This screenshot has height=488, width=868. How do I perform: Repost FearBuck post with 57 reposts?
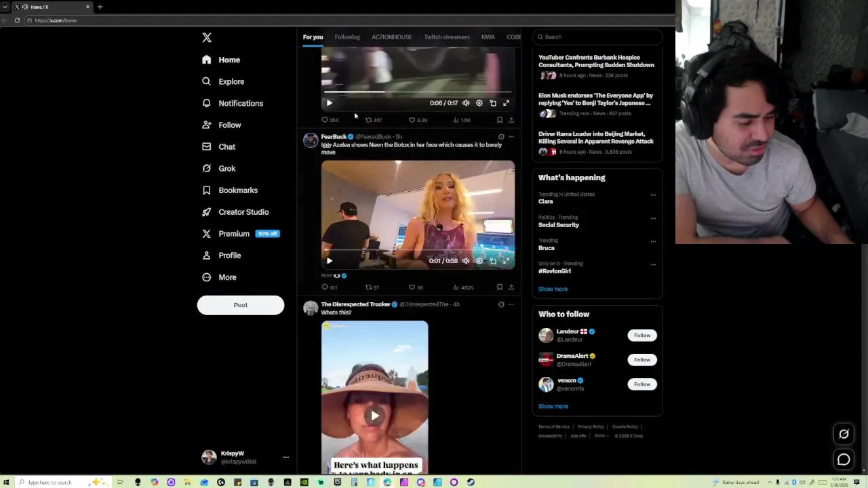(372, 287)
